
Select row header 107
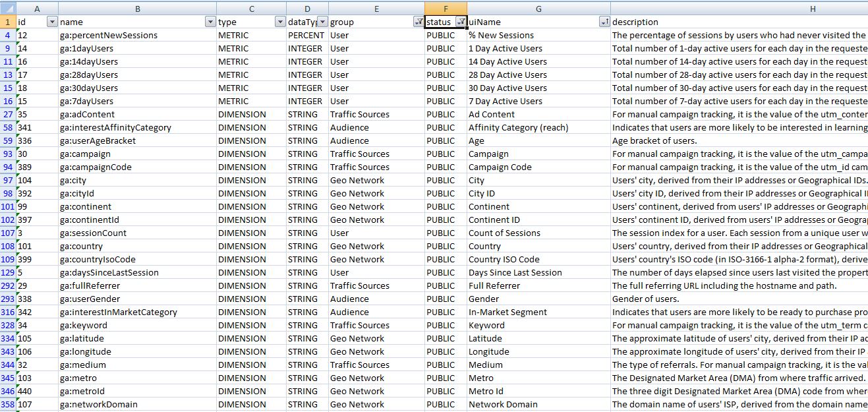7,233
